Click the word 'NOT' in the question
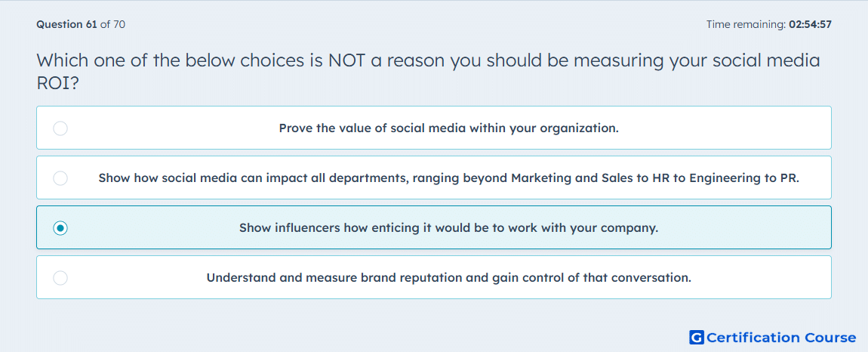 click(x=346, y=60)
